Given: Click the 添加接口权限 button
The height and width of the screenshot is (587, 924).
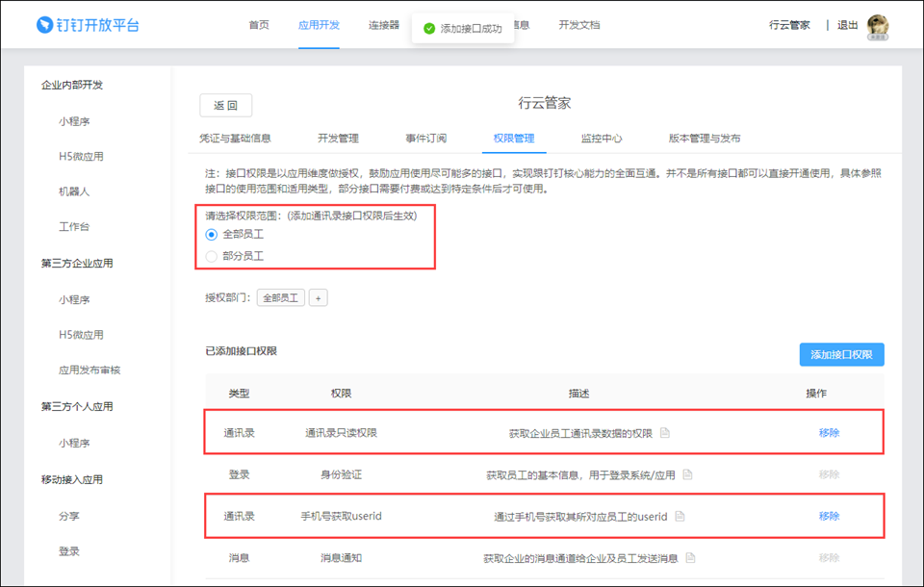Looking at the screenshot, I should click(841, 354).
